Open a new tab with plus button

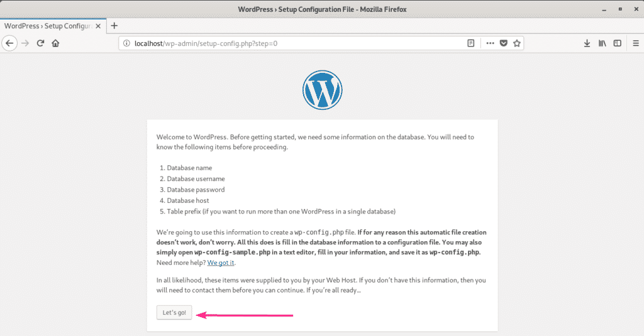click(114, 26)
